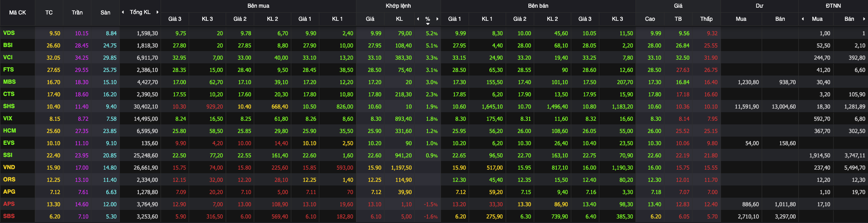This screenshot has height=223, width=868.
Task: Click the Bên bán group header
Action: (538, 6)
